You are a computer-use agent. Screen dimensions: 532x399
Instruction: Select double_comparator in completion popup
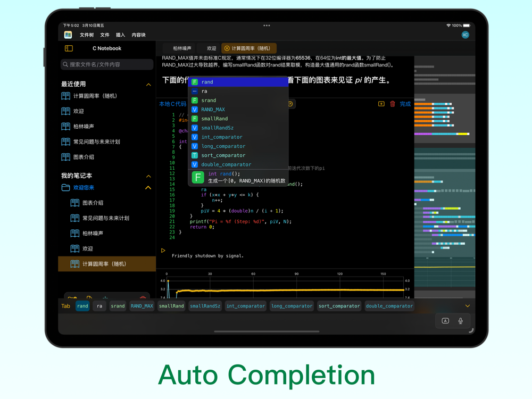238,164
